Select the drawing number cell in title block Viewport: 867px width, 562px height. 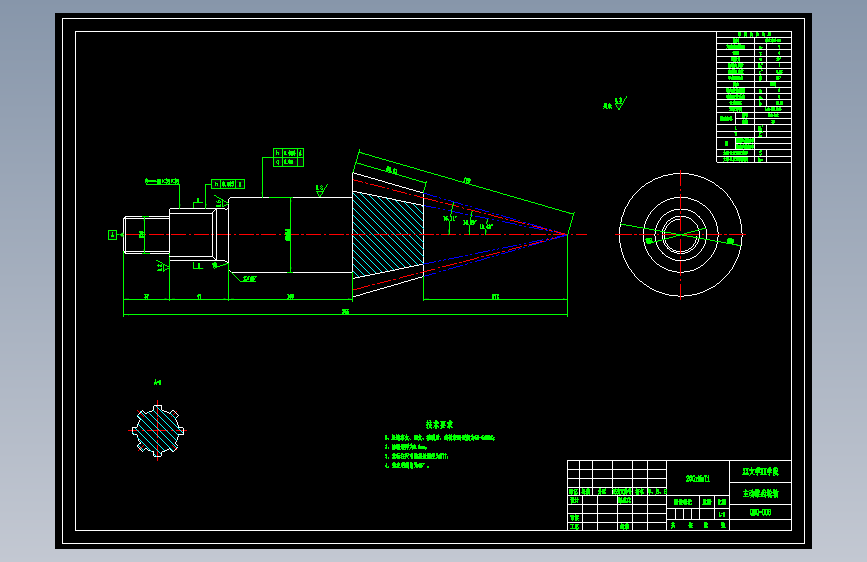(760, 512)
